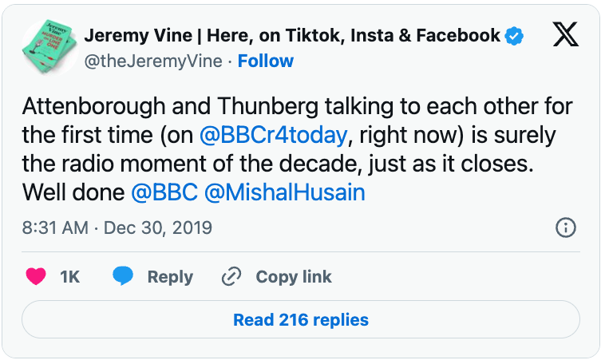Screen dimensions: 601x364
Task: Follow Jeremy Vine via the Follow link
Action: [x=266, y=61]
